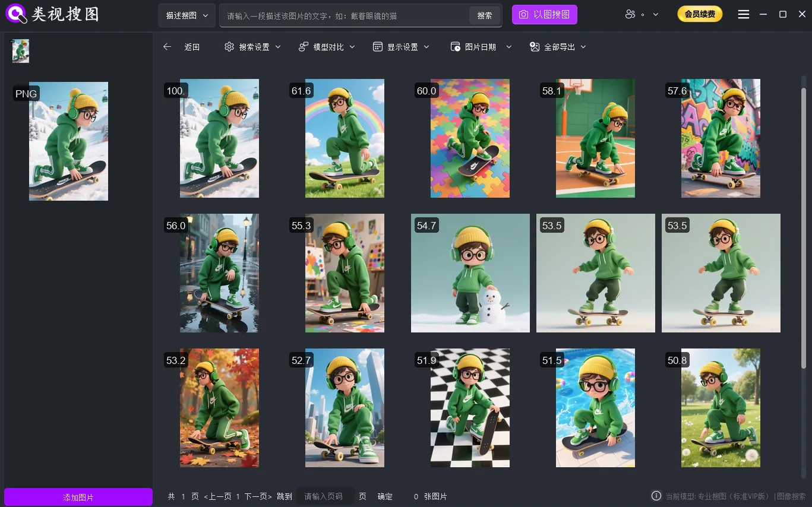Click the 模型对比 model comparison icon
Image resolution: width=812 pixels, height=507 pixels.
pos(303,46)
